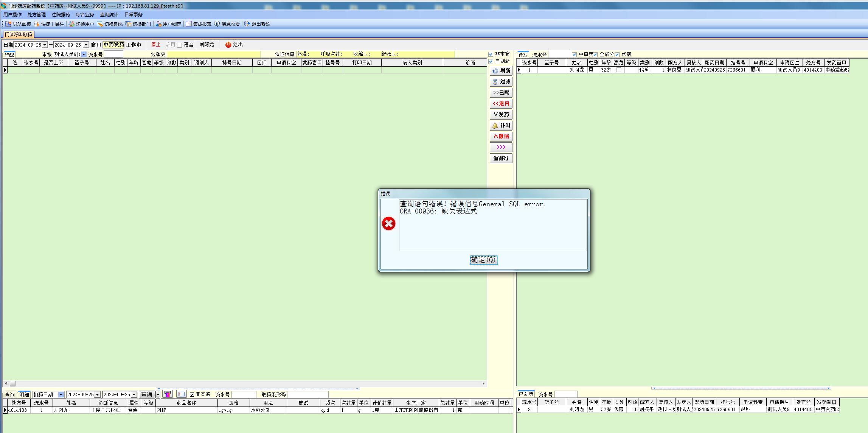This screenshot has width=868, height=433.
Task: Expand the 审核 测试人员 dropdown
Action: click(84, 55)
